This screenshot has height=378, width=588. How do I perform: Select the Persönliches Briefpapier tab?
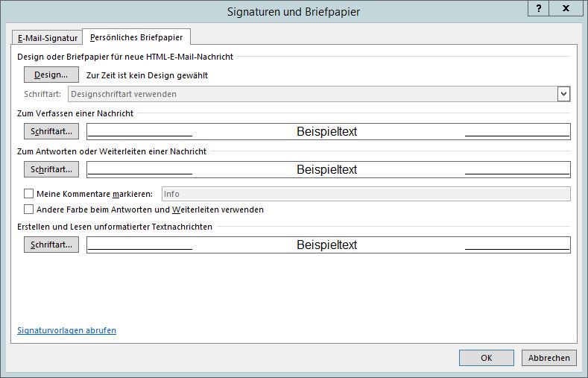pyautogui.click(x=136, y=37)
